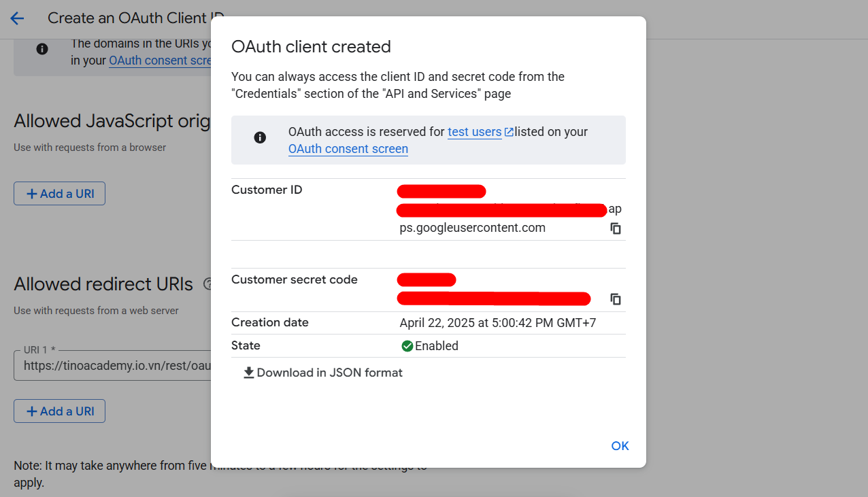Click the 'Customer secret code' label
Image resolution: width=868 pixels, height=497 pixels.
click(x=295, y=279)
